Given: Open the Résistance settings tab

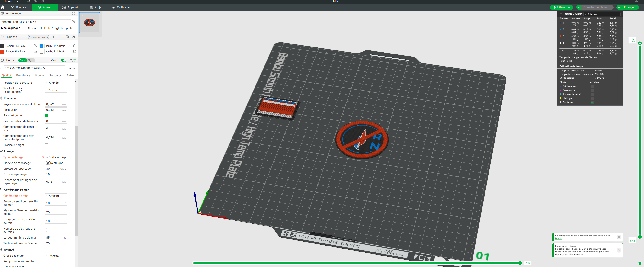Looking at the screenshot, I should click(23, 75).
